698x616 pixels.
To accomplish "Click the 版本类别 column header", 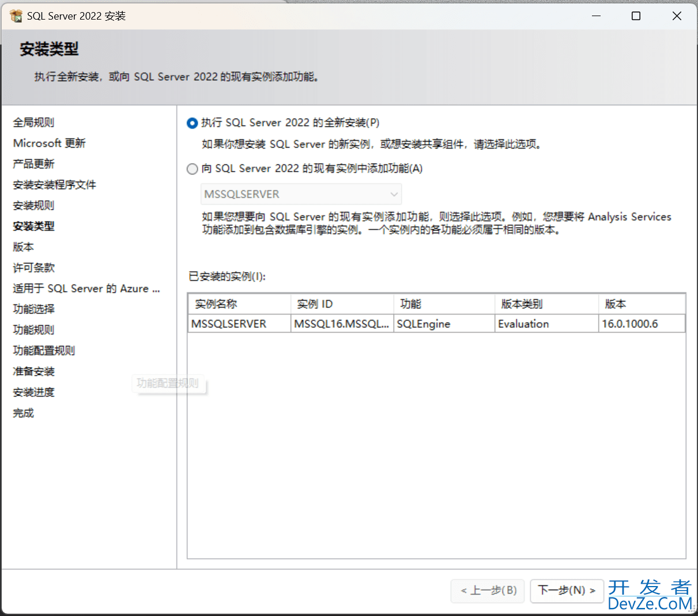I will [x=546, y=304].
